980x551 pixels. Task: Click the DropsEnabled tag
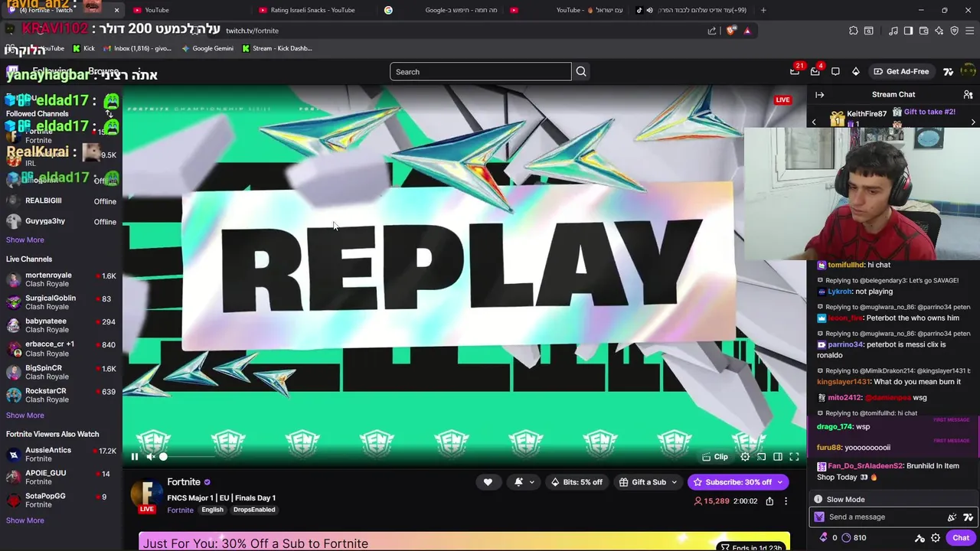[253, 510]
